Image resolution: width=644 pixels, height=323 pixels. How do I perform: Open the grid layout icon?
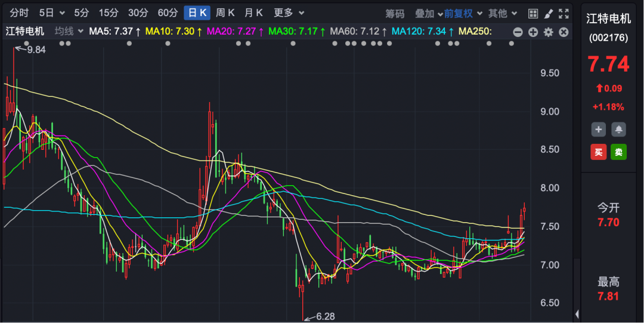pos(533,13)
